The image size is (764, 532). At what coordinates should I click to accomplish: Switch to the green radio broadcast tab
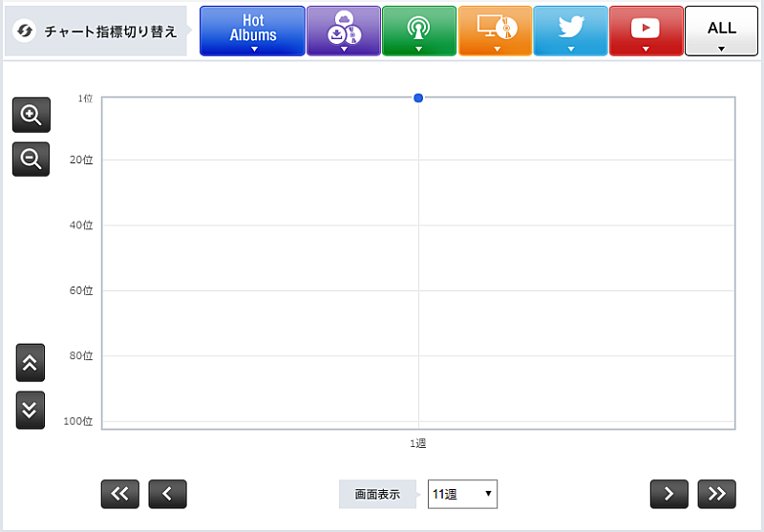tap(418, 31)
